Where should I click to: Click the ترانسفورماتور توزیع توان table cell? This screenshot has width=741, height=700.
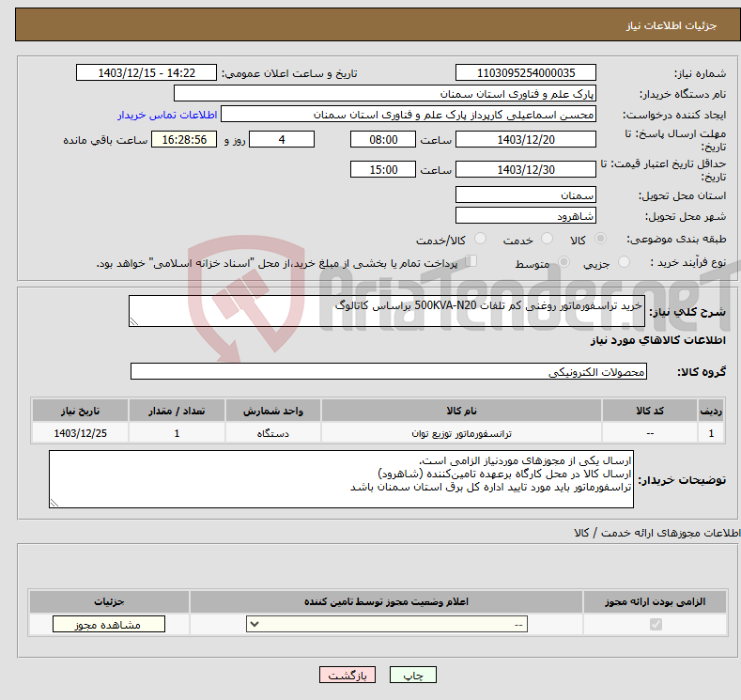coord(461,433)
